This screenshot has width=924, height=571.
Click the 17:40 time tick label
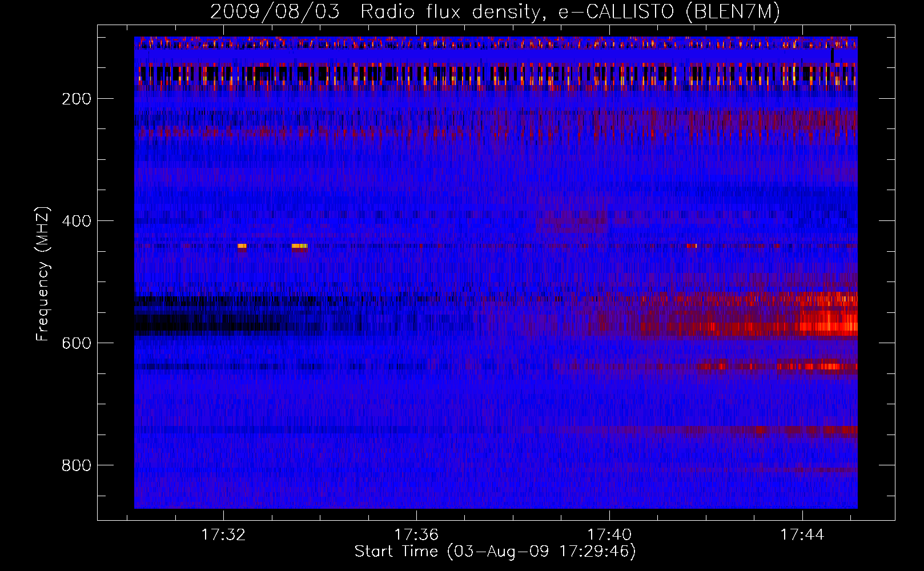click(x=609, y=534)
